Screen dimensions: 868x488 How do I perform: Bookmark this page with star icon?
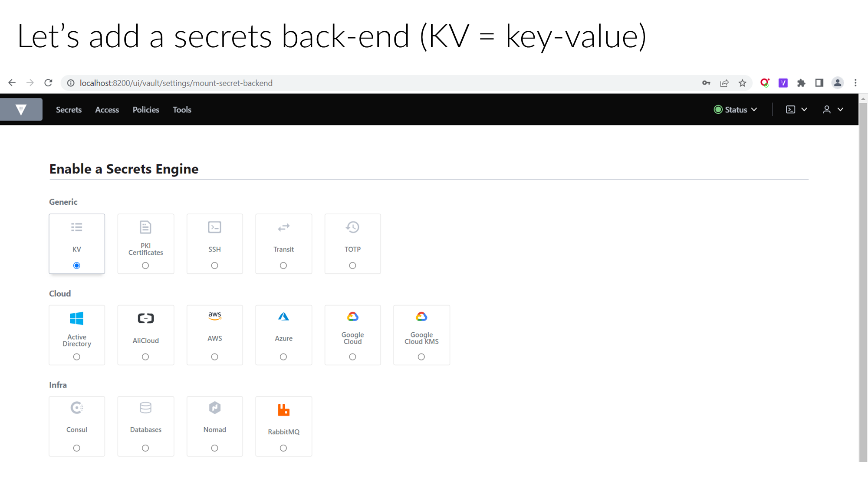pos(743,83)
